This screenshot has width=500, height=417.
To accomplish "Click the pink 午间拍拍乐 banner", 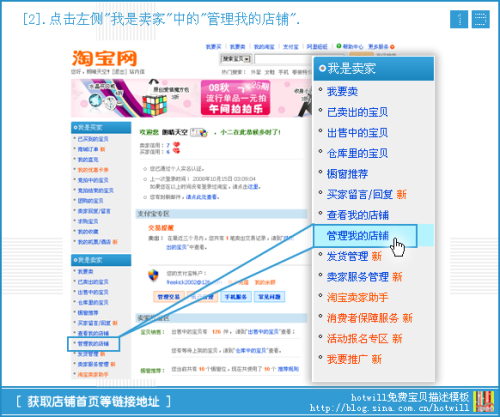I will click(235, 98).
